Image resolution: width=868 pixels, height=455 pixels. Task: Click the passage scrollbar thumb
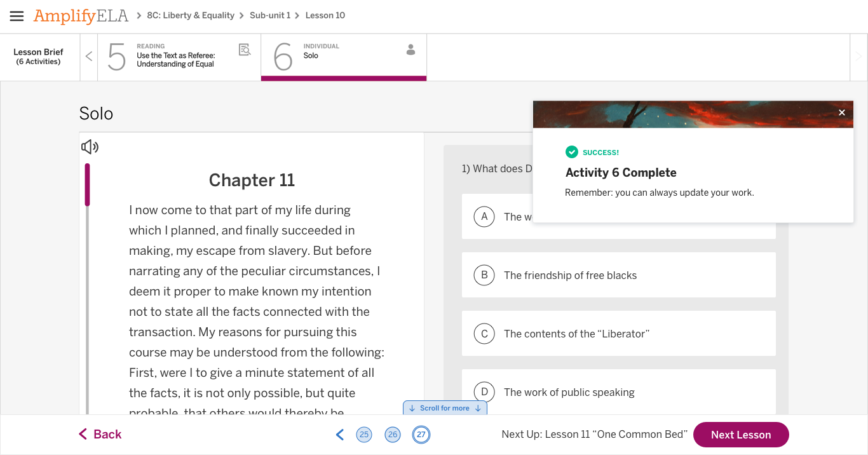point(87,185)
